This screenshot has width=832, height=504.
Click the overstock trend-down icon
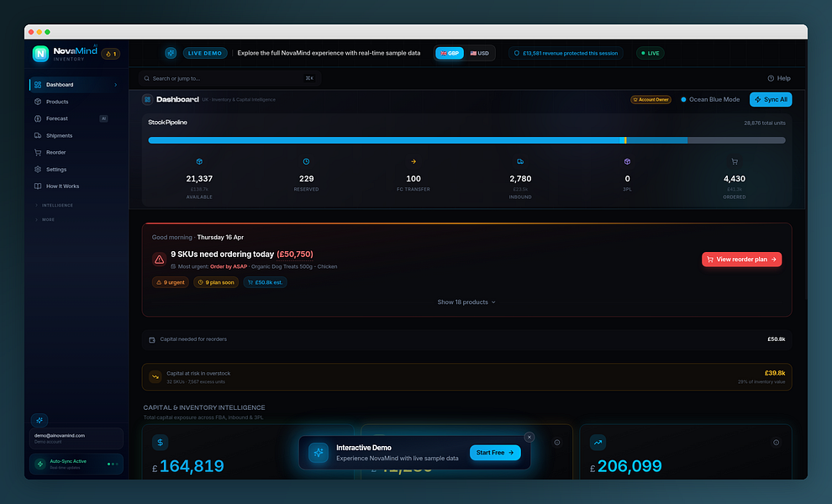(x=155, y=376)
